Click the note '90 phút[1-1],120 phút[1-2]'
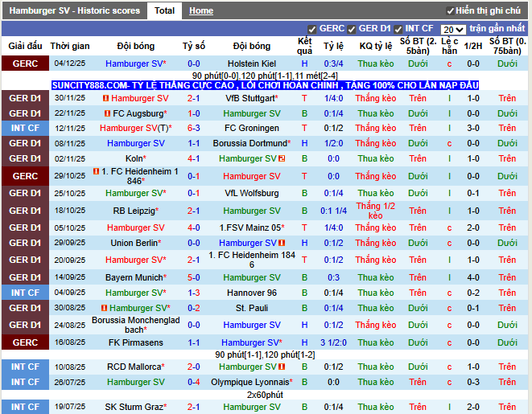This screenshot has width=532, height=414. (265, 355)
